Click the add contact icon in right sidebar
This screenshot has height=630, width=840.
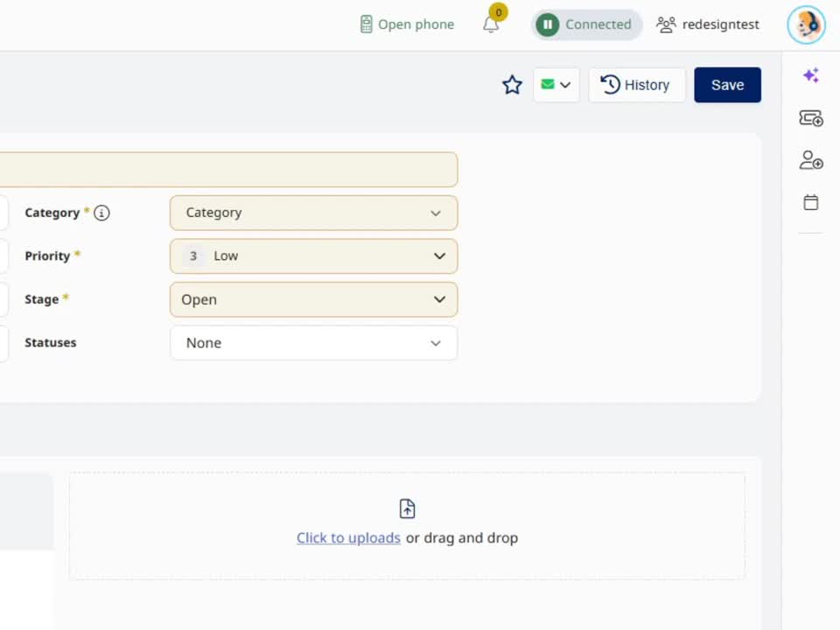(811, 160)
